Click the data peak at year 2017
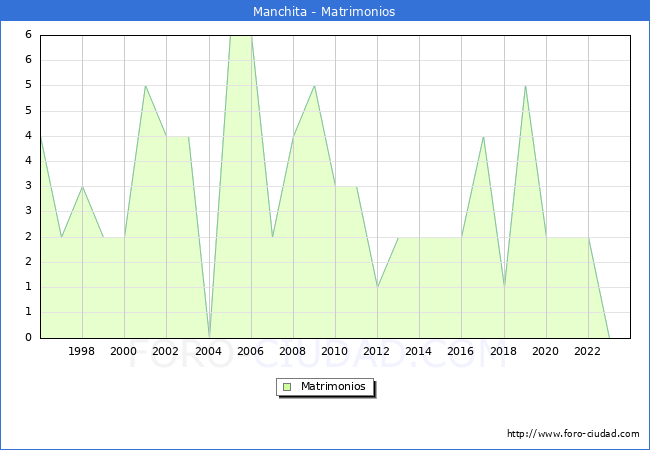Screen dimensions: 650x450 483,136
